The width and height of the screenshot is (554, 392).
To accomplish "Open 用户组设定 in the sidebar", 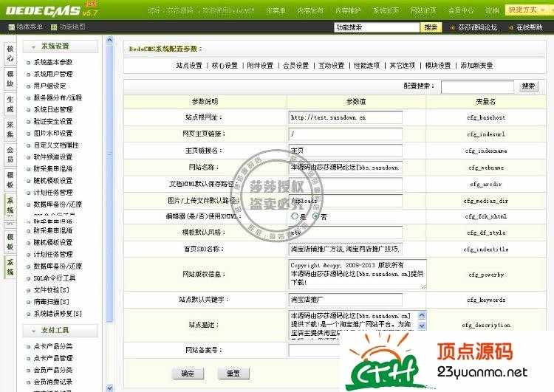I will point(49,86).
